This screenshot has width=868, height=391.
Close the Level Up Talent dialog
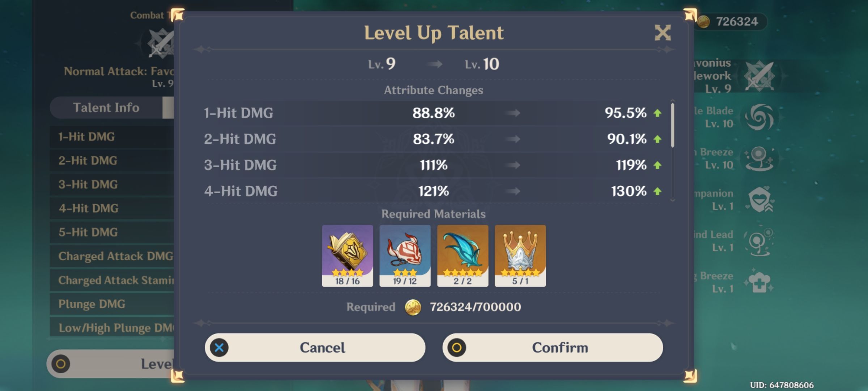(663, 33)
